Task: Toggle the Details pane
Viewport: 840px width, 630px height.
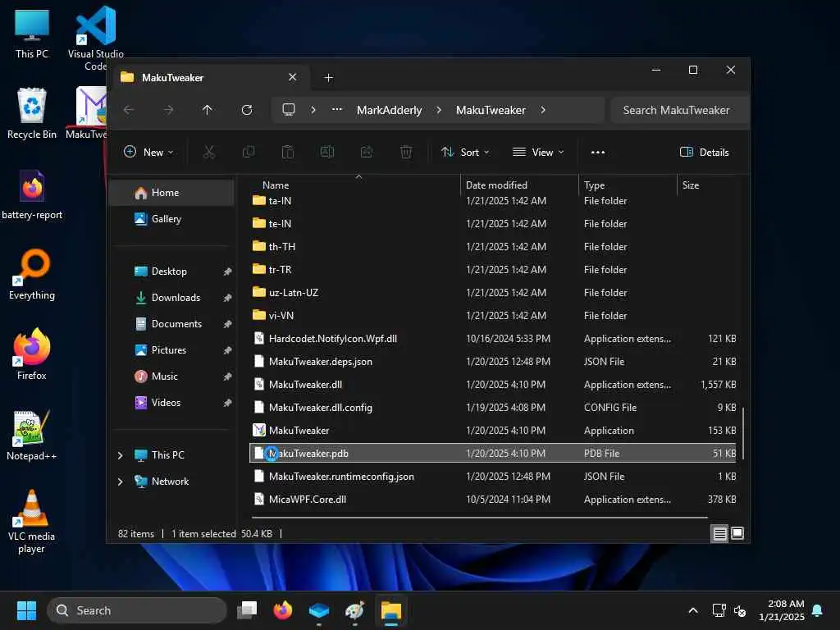Action: [704, 152]
